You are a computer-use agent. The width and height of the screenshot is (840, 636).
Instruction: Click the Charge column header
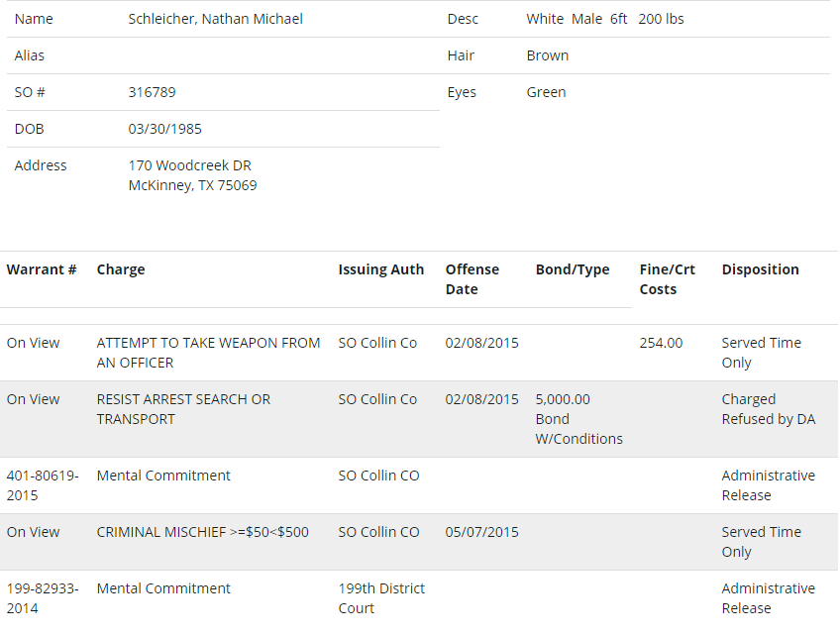coord(121,269)
